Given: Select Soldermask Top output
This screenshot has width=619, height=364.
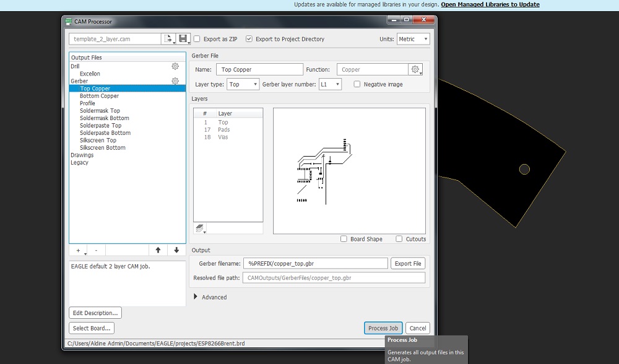Looking at the screenshot, I should click(x=100, y=111).
